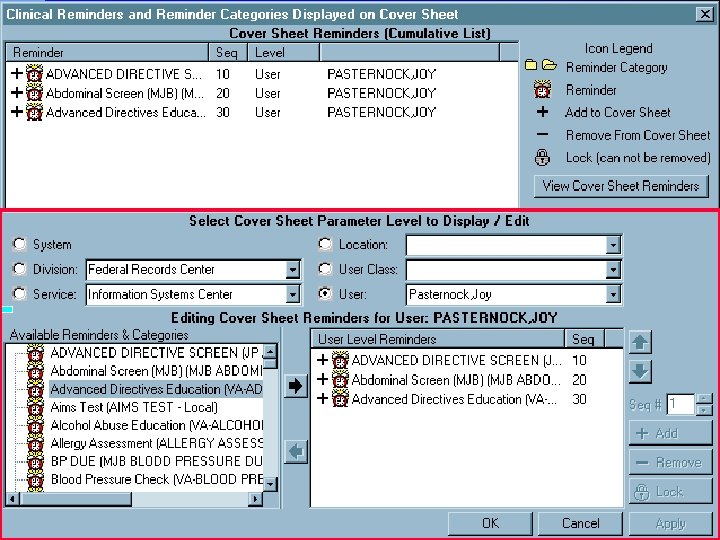Select BP DUE (MJB BLOOD PRESSURE) reminder

[156, 461]
